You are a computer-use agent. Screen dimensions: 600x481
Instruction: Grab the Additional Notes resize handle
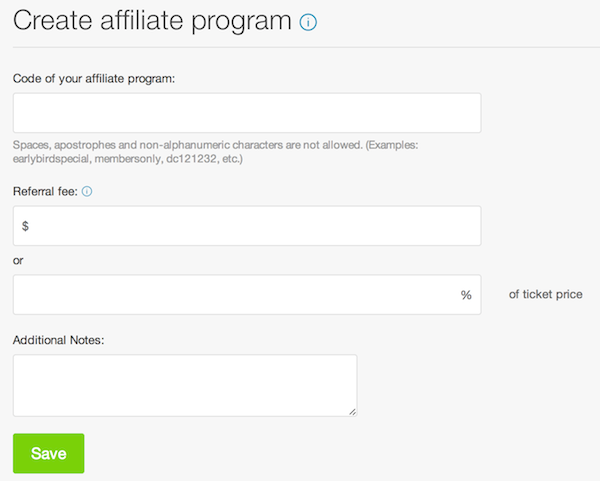click(x=352, y=412)
